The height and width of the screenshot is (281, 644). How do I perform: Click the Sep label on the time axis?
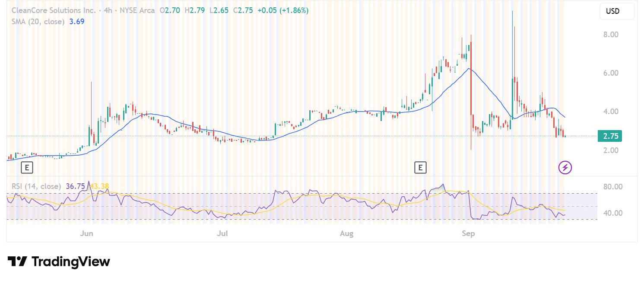click(x=468, y=234)
